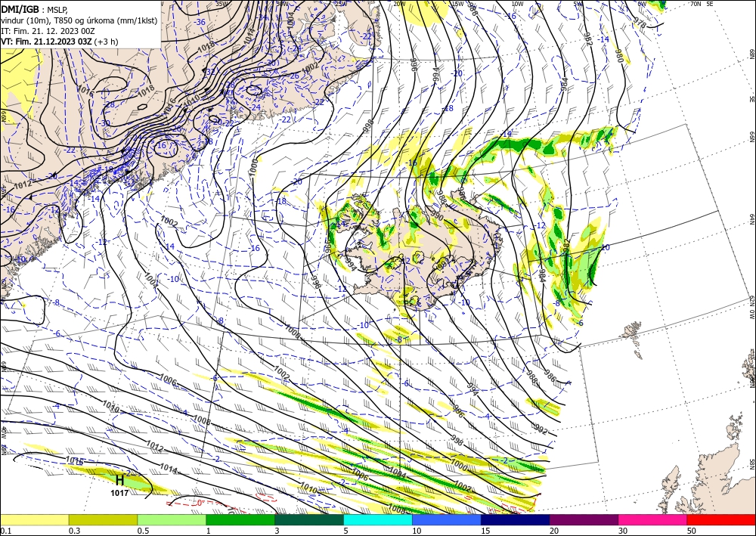Click the legend scale value 3

pyautogui.click(x=277, y=531)
